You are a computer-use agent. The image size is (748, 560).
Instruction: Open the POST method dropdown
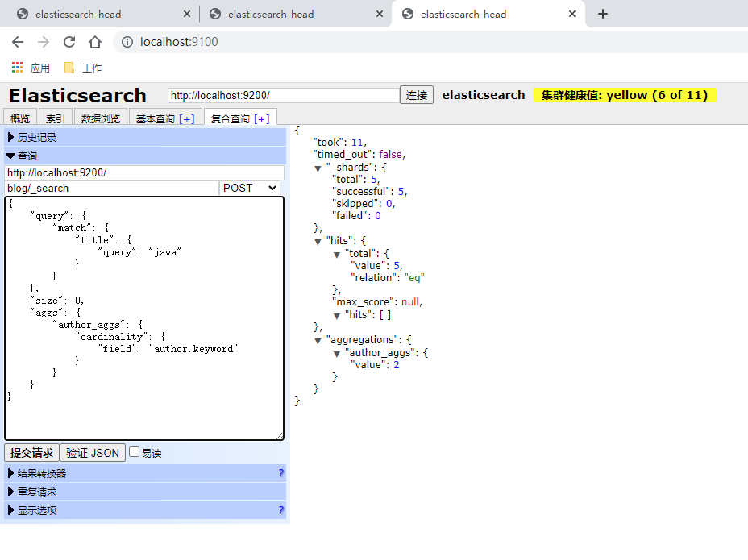pos(250,188)
